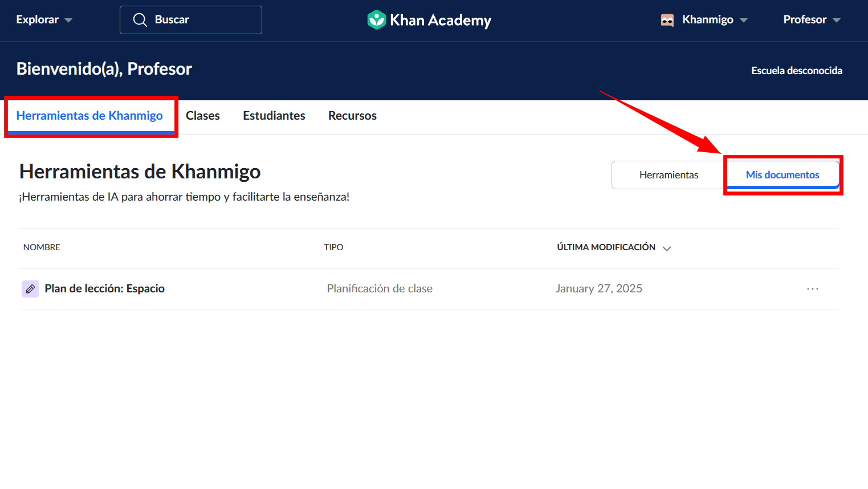Click the Escuela desconocida link

[797, 71]
